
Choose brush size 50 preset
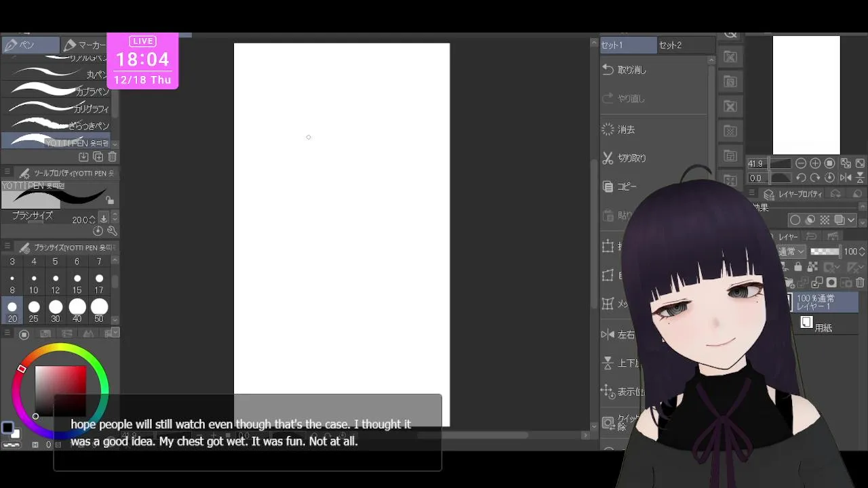click(99, 311)
